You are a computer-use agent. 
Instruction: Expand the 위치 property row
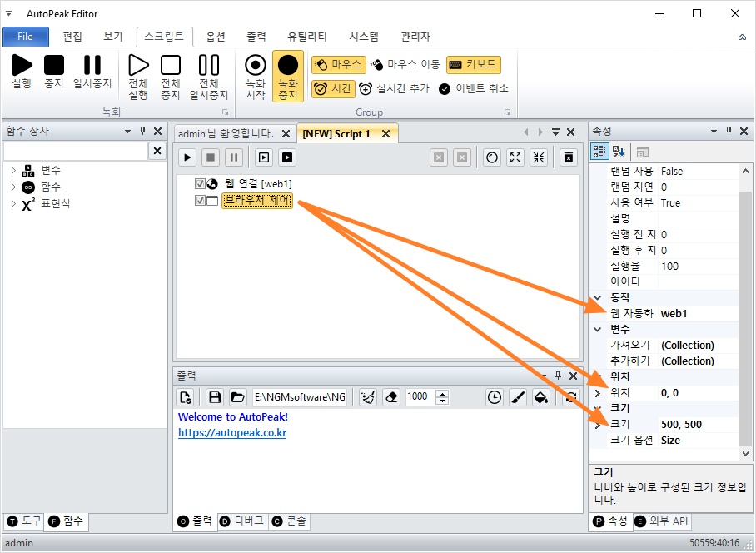click(x=598, y=393)
